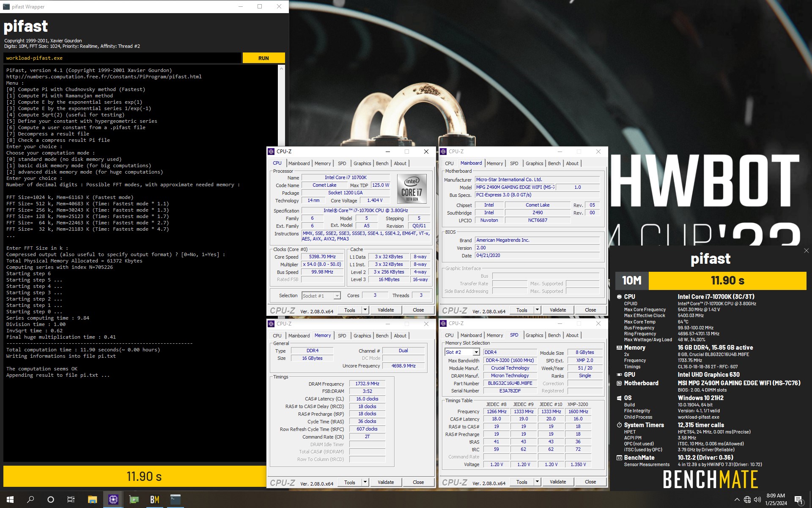Viewport: 812px width, 508px height.
Task: Open the console window taskbar icon
Action: 176,500
